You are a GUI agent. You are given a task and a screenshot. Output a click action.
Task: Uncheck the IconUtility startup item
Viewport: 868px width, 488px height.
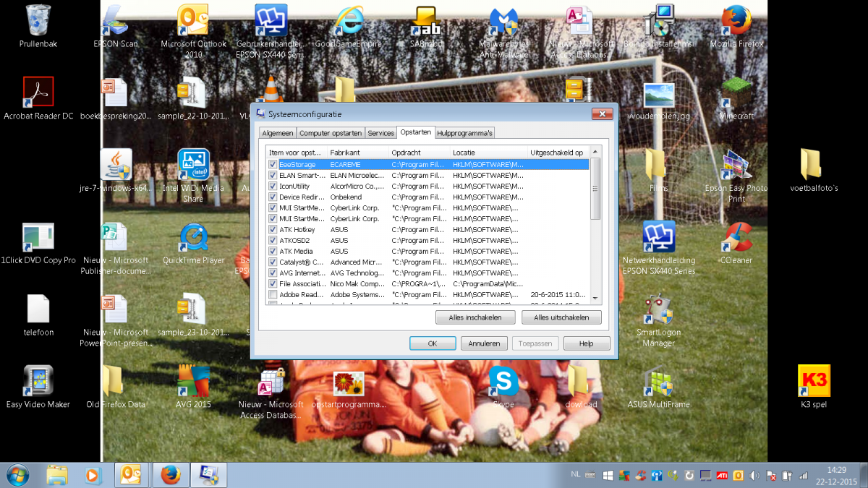point(273,186)
